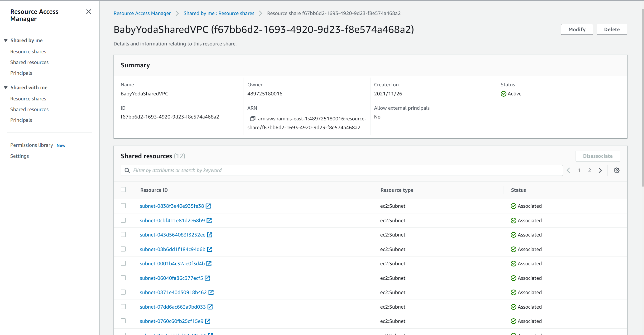The height and width of the screenshot is (335, 644).
Task: Open external link icon for subnet-08b6dd1f184c94d6b
Action: (210, 249)
